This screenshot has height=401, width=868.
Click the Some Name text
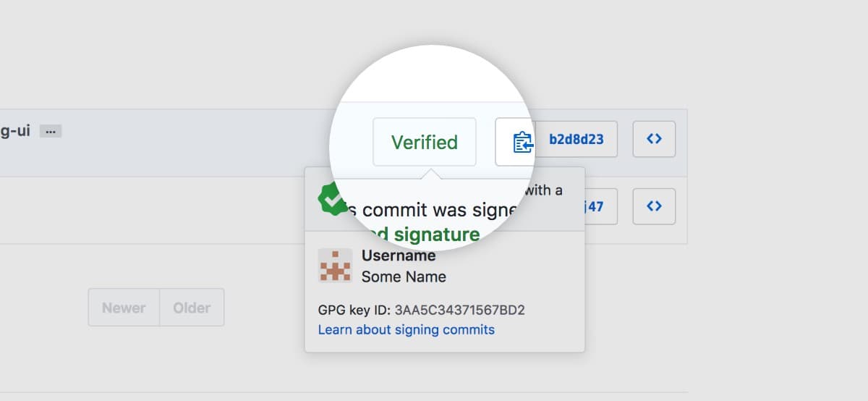click(404, 277)
